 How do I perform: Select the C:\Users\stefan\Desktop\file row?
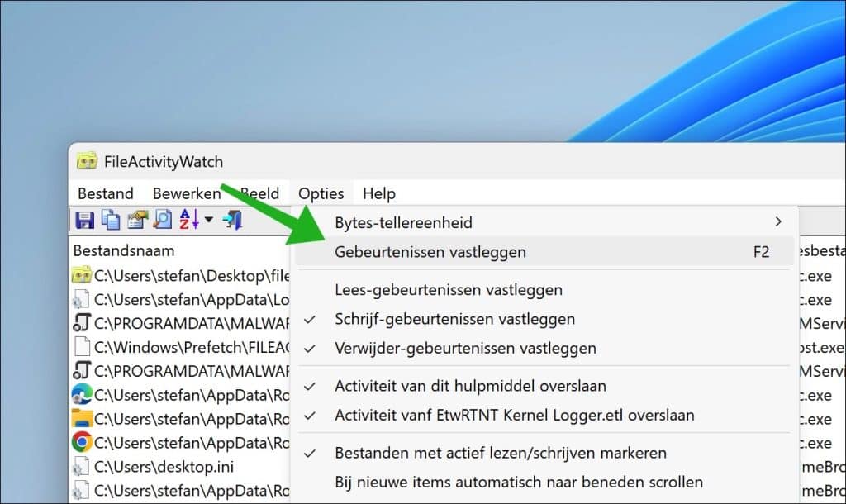[x=180, y=276]
